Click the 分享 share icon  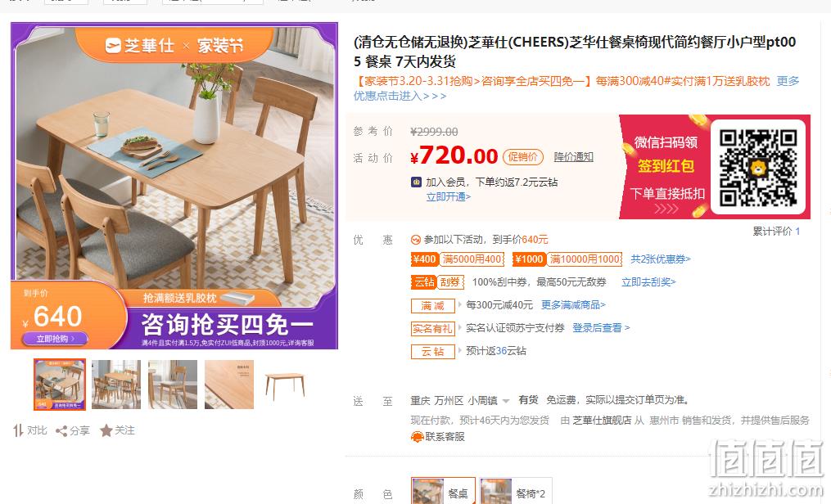tap(61, 431)
